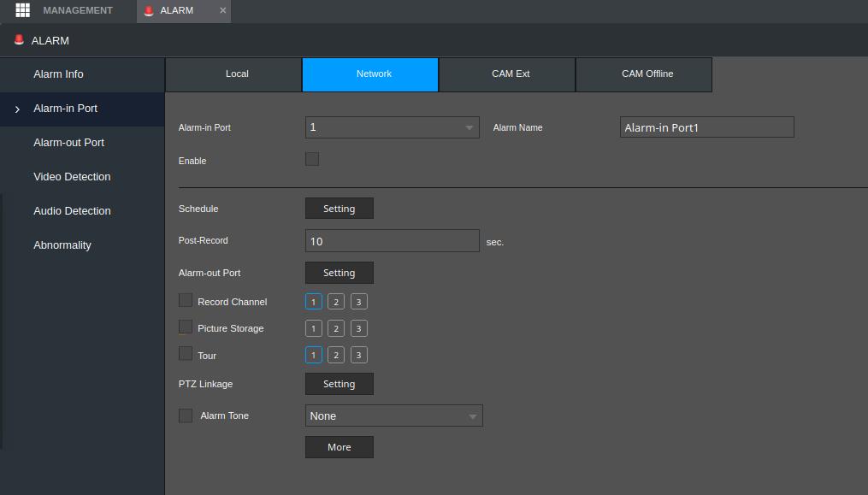Open Video Detection settings
868x495 pixels.
pos(82,177)
